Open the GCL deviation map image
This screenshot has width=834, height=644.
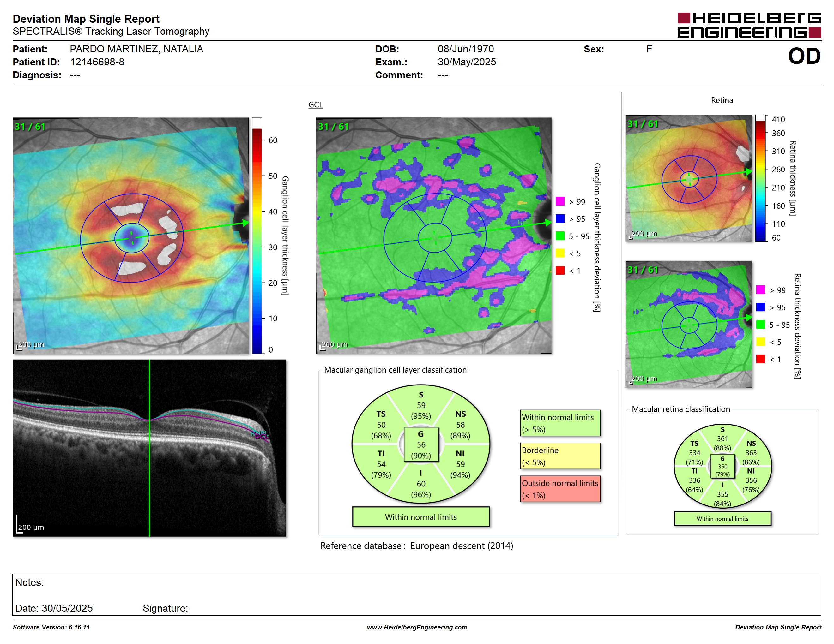click(434, 236)
